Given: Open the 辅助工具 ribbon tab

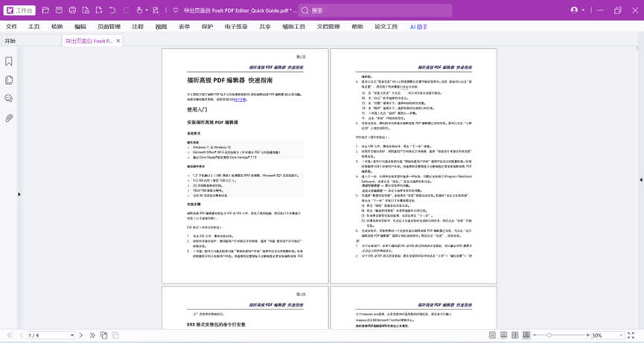Looking at the screenshot, I should (x=293, y=27).
